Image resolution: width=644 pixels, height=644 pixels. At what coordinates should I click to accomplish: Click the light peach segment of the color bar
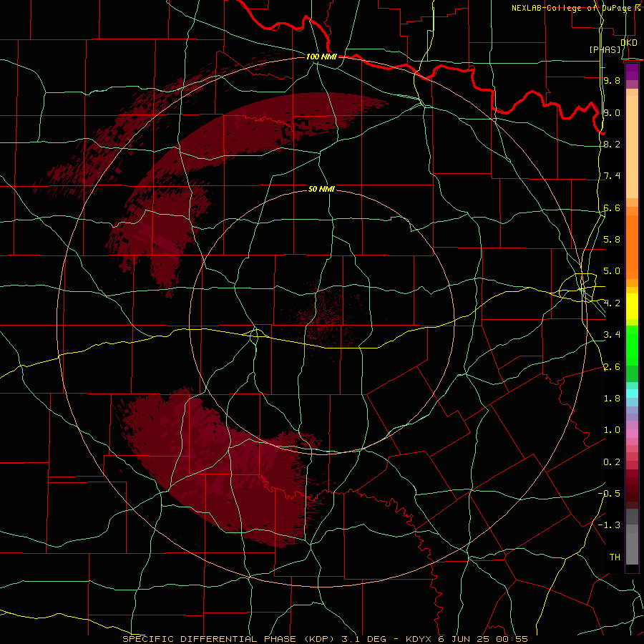click(x=632, y=147)
